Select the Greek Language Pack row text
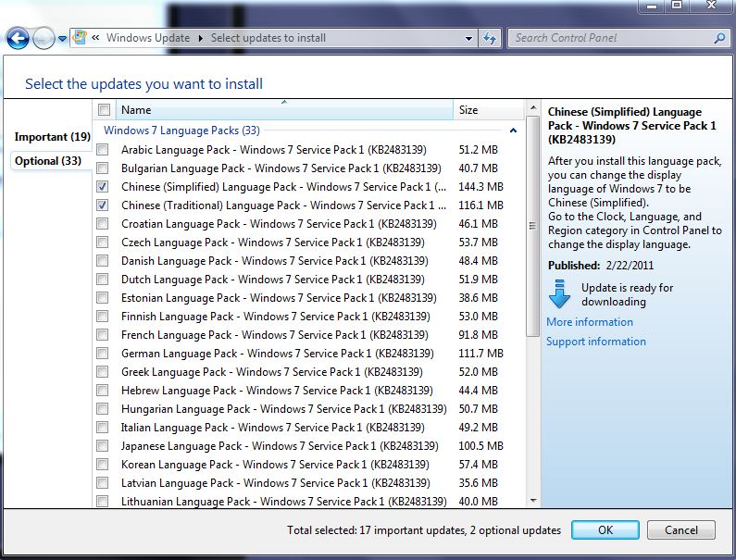The image size is (736, 560). [272, 372]
